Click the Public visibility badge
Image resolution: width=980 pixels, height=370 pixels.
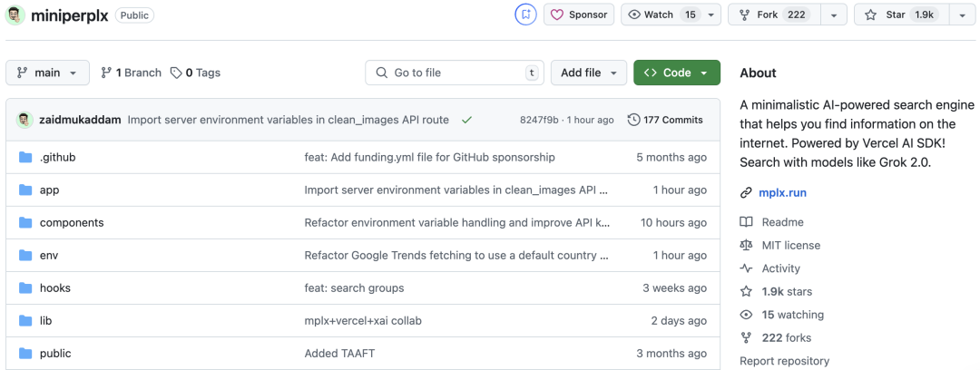click(x=134, y=15)
